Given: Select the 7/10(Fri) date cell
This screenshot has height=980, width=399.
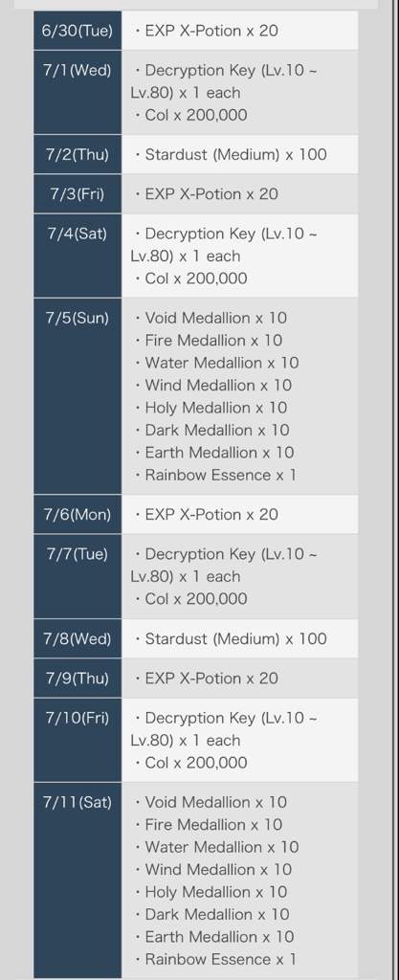Looking at the screenshot, I should pos(78,740).
